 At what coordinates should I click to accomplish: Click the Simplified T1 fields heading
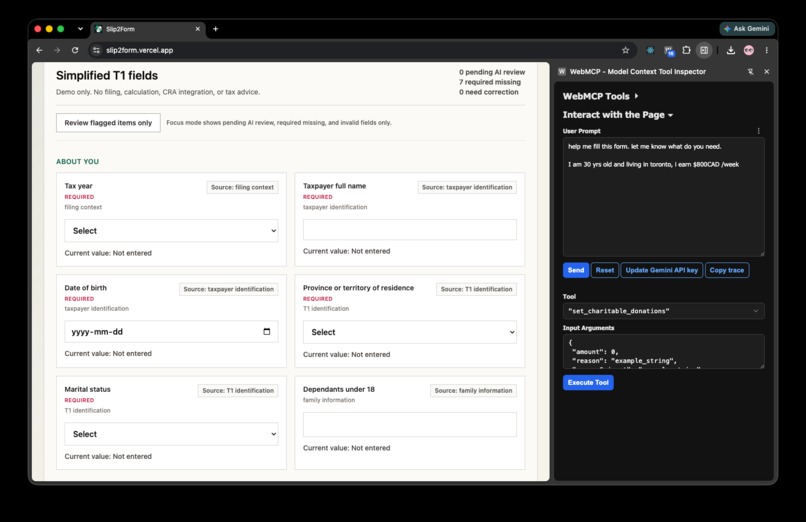point(107,76)
